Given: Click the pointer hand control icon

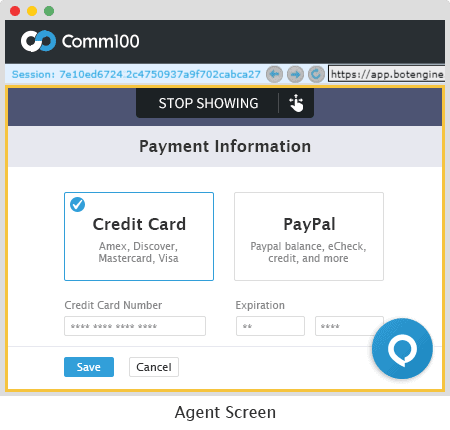Looking at the screenshot, I should [296, 103].
